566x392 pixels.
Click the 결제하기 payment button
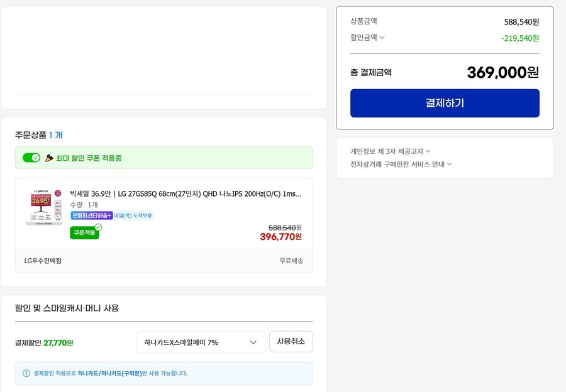click(x=445, y=103)
